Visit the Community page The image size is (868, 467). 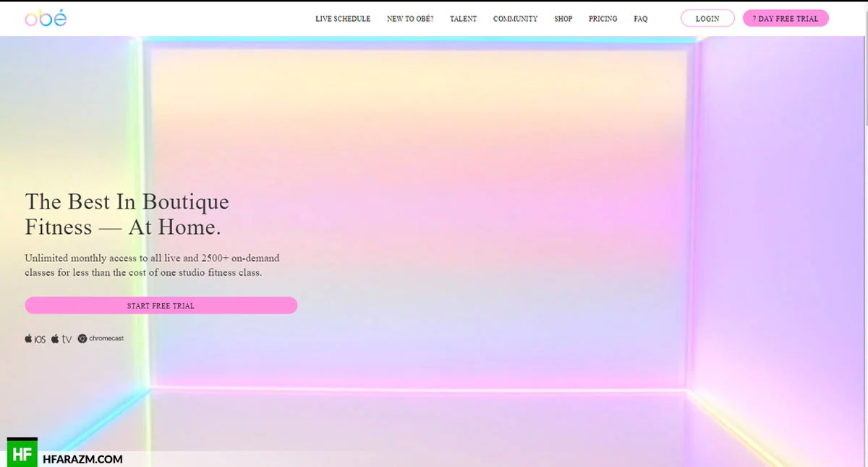tap(515, 19)
